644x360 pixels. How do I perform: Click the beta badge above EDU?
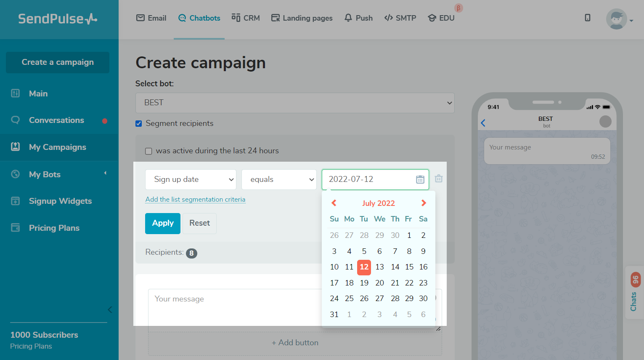click(458, 8)
